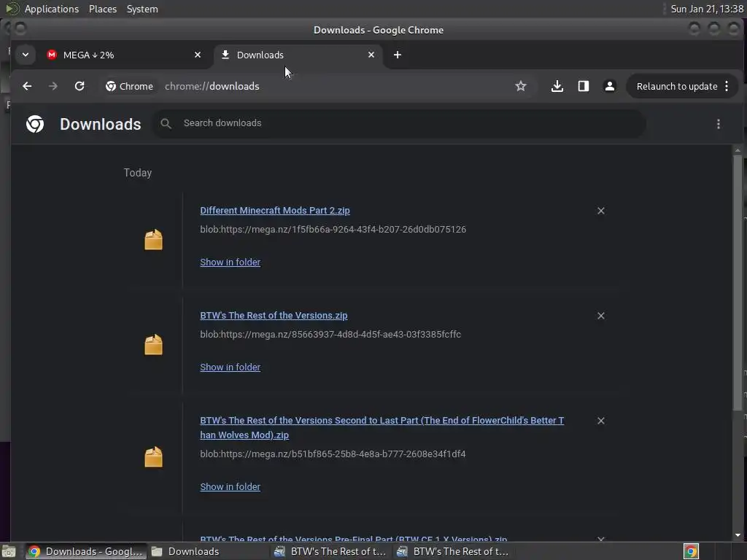Click the Relaunch to update button
The width and height of the screenshot is (747, 560).
(x=683, y=86)
